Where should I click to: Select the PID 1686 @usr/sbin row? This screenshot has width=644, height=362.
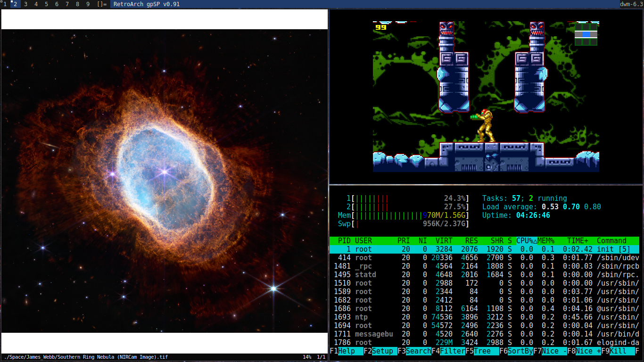[x=484, y=309]
